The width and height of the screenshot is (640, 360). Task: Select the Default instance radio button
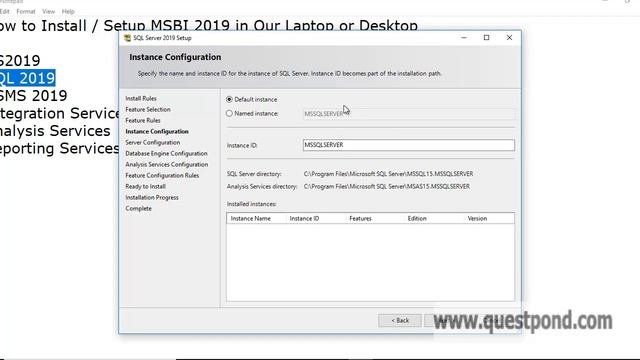(229, 99)
